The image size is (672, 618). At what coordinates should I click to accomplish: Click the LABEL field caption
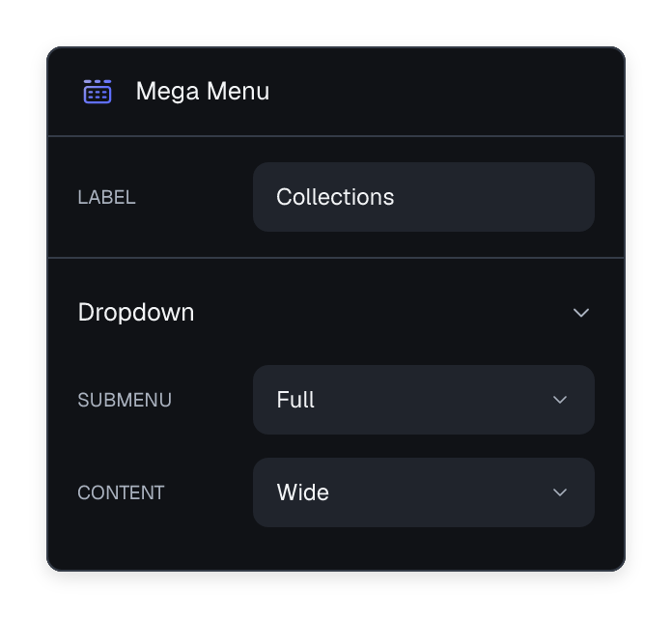pyautogui.click(x=106, y=198)
